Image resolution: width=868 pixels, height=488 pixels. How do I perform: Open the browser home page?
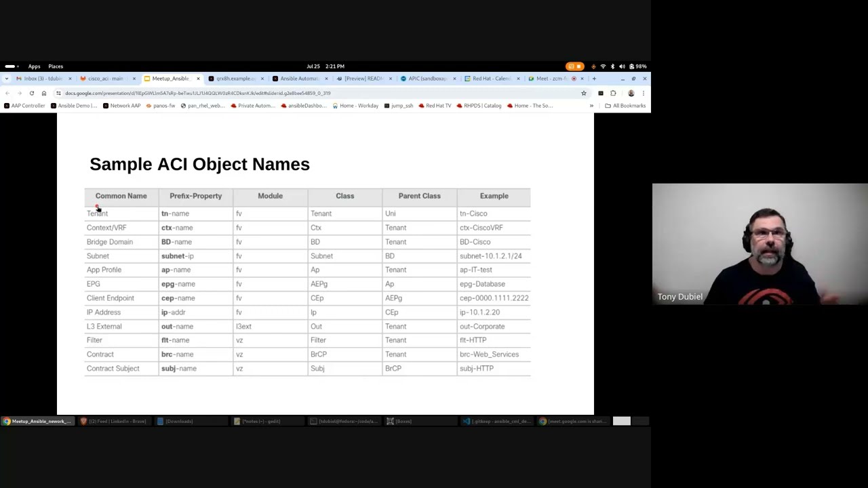[x=43, y=93]
